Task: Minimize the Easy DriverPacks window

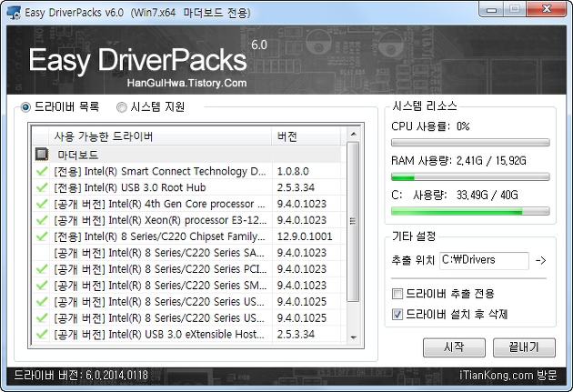Action: click(491, 9)
